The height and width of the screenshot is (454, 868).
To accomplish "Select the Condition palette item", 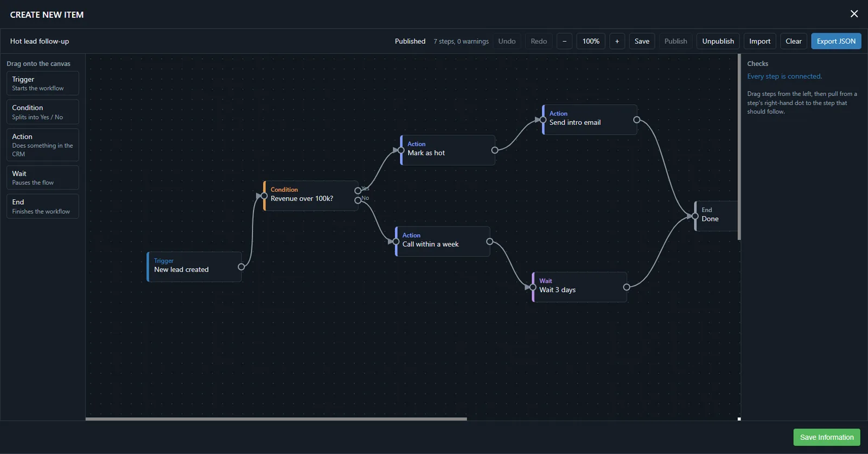I will 43,112.
